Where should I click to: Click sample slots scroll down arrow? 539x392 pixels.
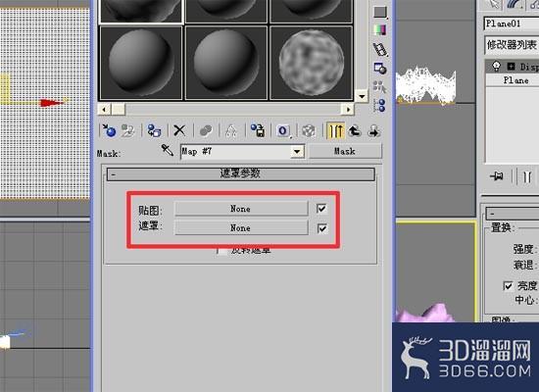[x=362, y=96]
